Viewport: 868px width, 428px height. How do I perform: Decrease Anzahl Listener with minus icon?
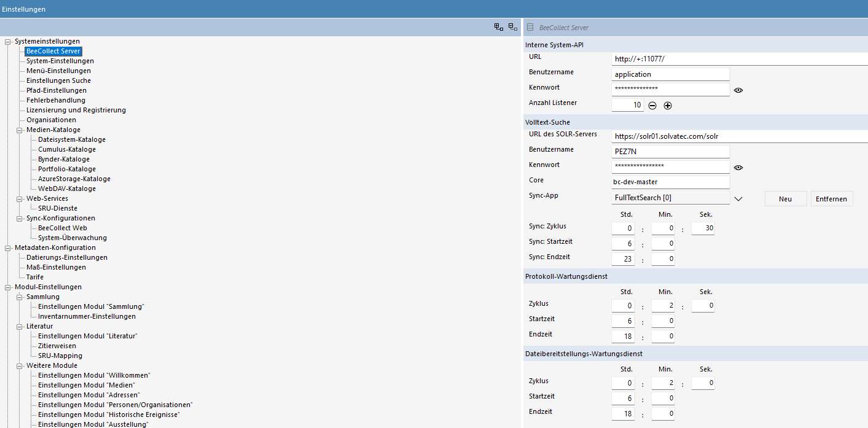coord(652,106)
